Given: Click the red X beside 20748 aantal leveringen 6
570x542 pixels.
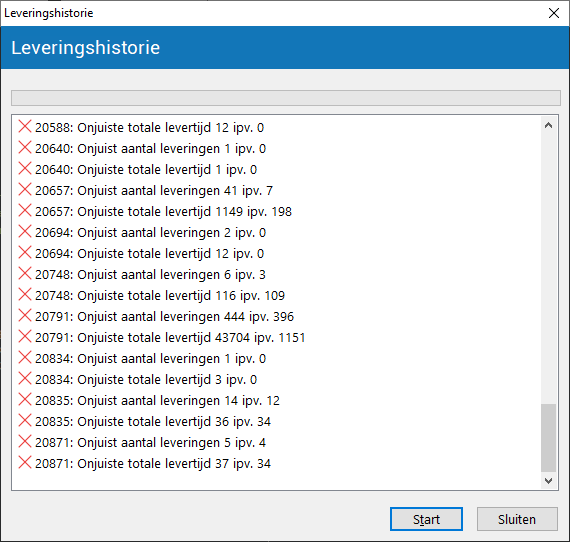Looking at the screenshot, I should click(25, 273).
